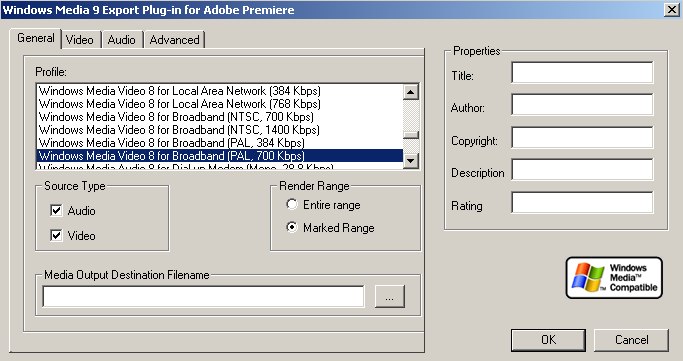Click the Description input field
683x361 pixels.
(582, 169)
